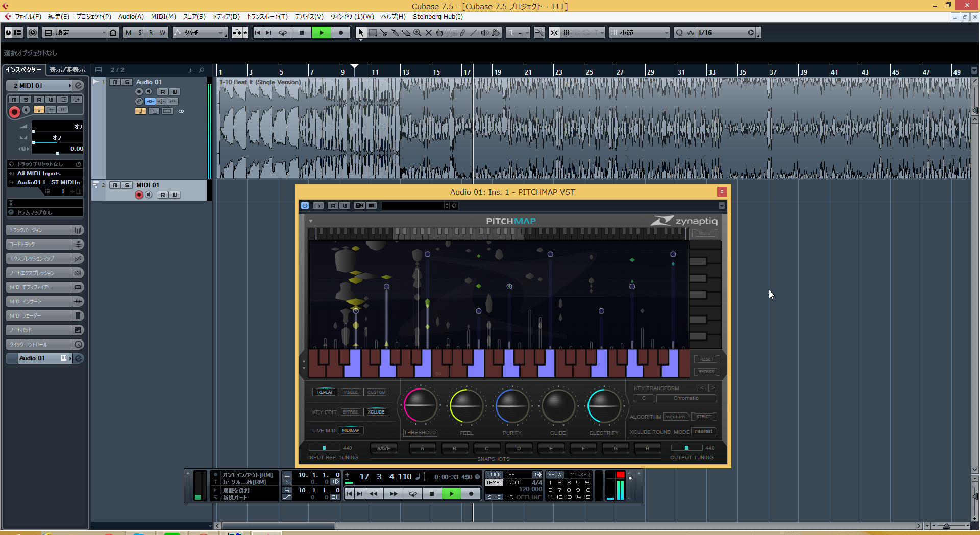This screenshot has height=535, width=980.
Task: Click the STRICT button in PitchMap
Action: coord(704,417)
